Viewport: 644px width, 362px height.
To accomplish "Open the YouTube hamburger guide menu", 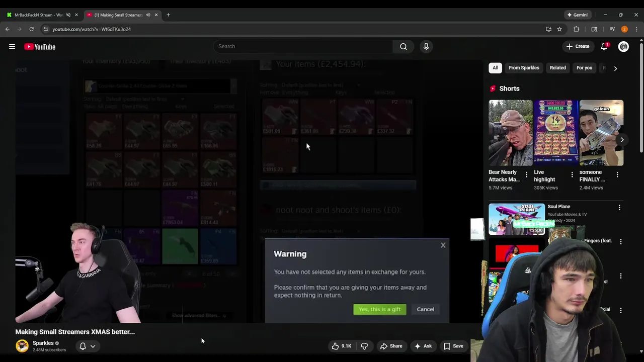I will pyautogui.click(x=12, y=47).
